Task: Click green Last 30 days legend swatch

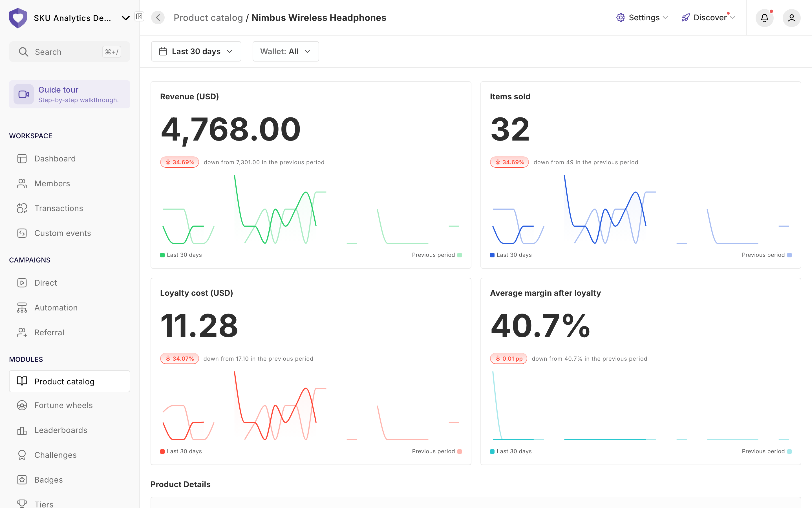Action: [x=162, y=255]
